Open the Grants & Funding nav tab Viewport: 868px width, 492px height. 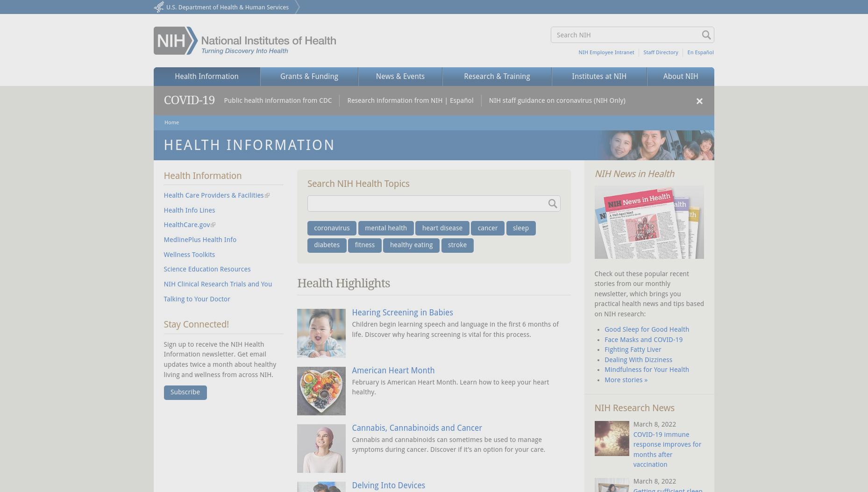[x=309, y=77]
